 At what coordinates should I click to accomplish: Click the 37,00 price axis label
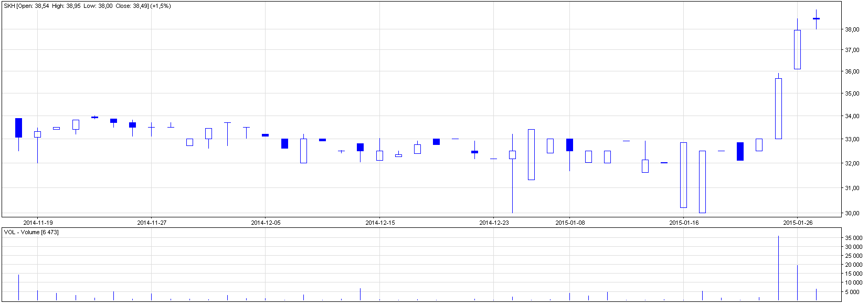(x=852, y=50)
